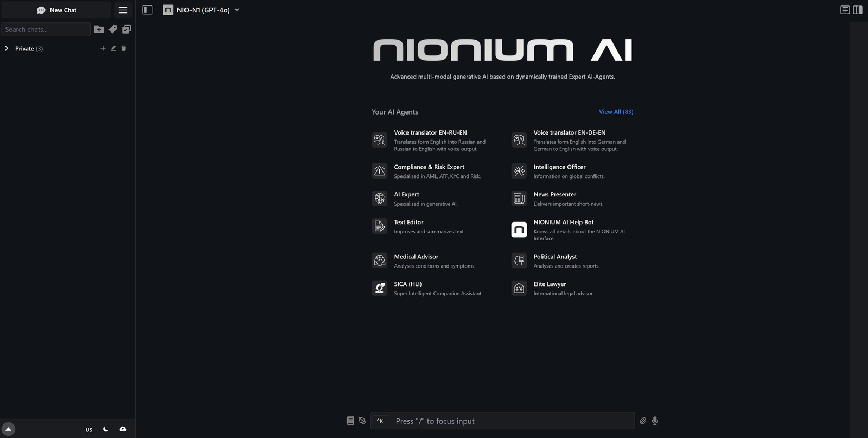Toggle dark mode with the moon icon
The image size is (868, 438).
[106, 429]
